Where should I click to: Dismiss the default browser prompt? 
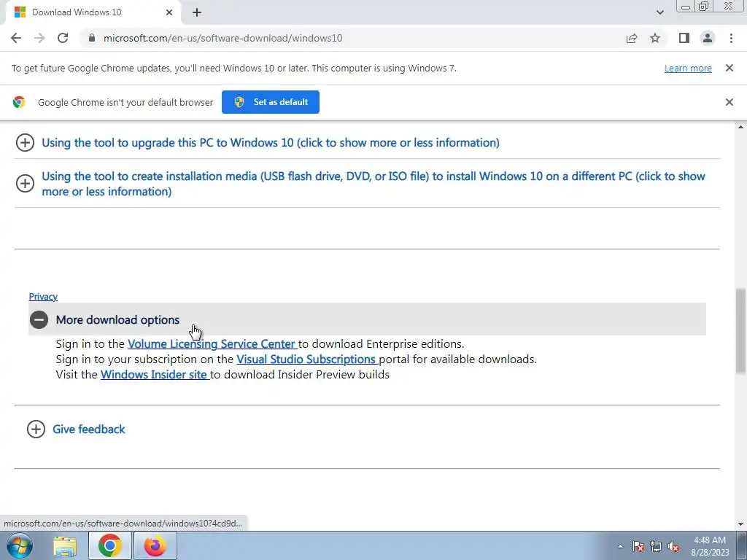(729, 102)
